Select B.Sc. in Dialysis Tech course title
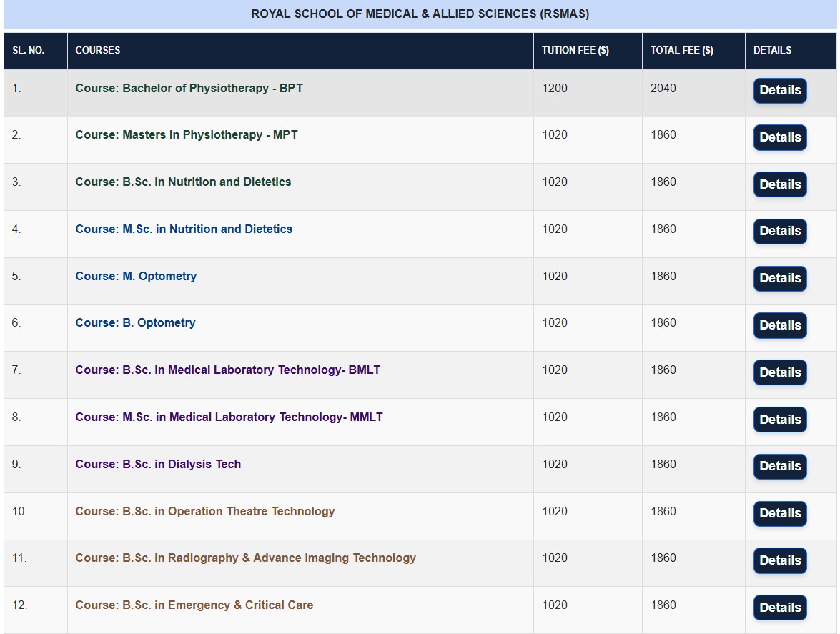This screenshot has height=634, width=840. coord(158,465)
